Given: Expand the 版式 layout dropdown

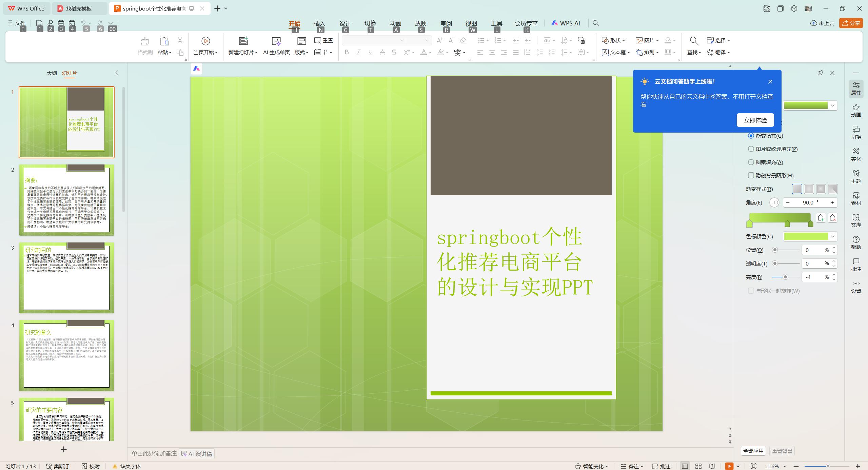Looking at the screenshot, I should click(301, 53).
